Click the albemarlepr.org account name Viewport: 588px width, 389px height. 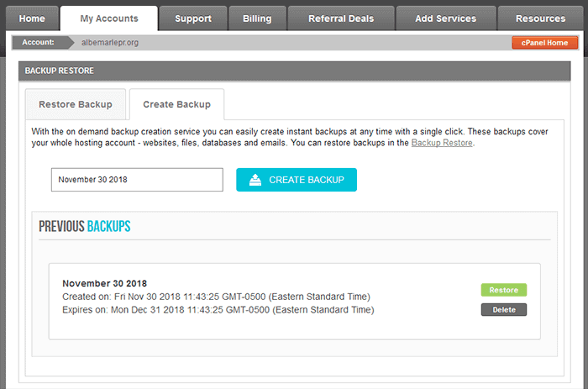(x=110, y=43)
